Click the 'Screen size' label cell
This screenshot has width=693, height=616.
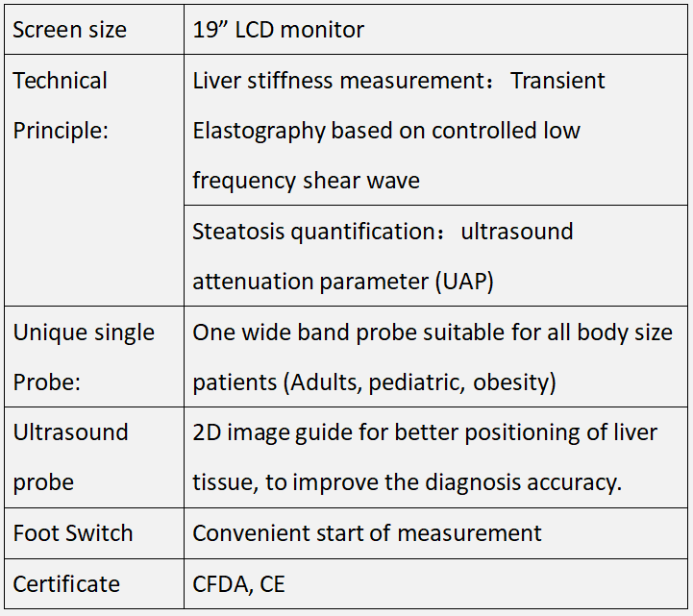coord(94,30)
